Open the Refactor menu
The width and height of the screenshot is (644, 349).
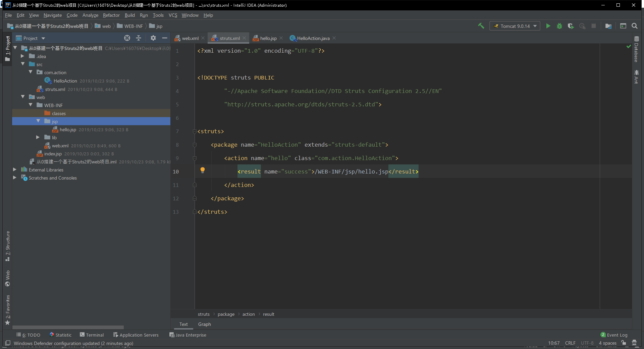(111, 15)
